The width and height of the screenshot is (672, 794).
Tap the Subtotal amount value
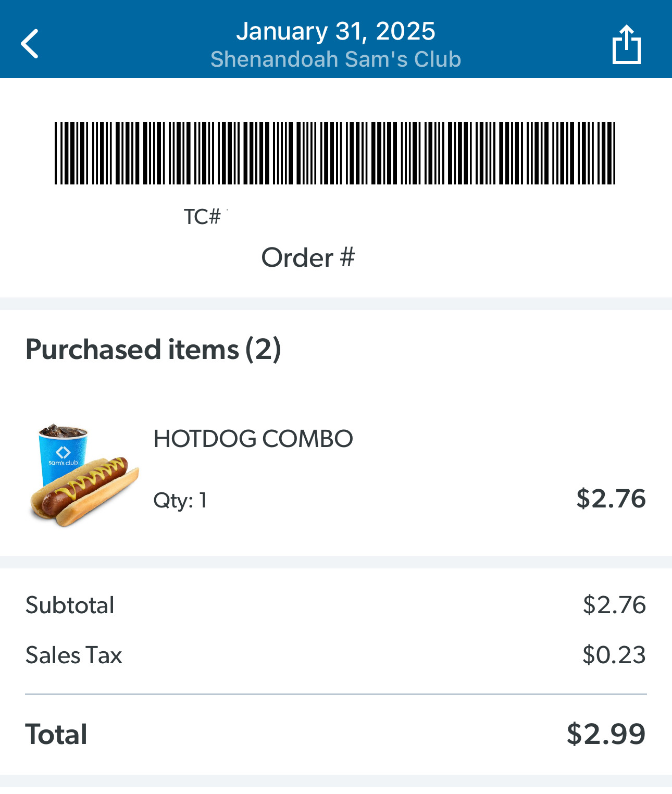tap(614, 605)
